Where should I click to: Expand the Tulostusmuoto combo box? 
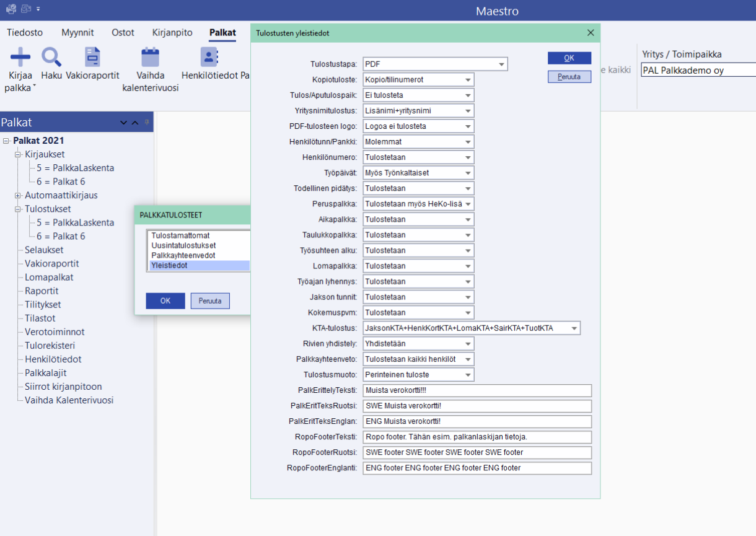tap(467, 374)
